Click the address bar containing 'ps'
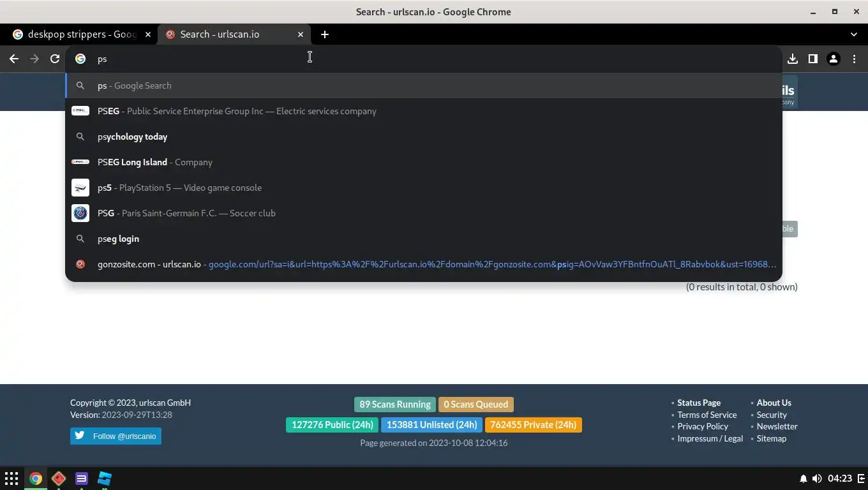The height and width of the screenshot is (490, 868). [x=424, y=59]
